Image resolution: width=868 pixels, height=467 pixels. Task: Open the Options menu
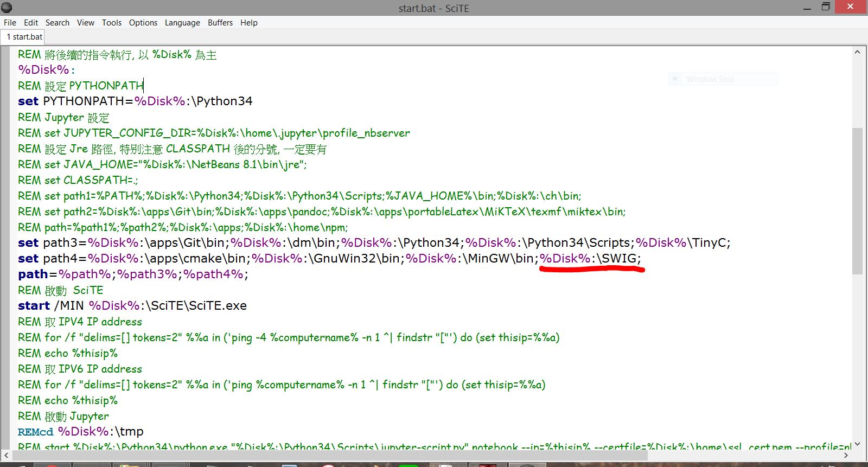(143, 23)
